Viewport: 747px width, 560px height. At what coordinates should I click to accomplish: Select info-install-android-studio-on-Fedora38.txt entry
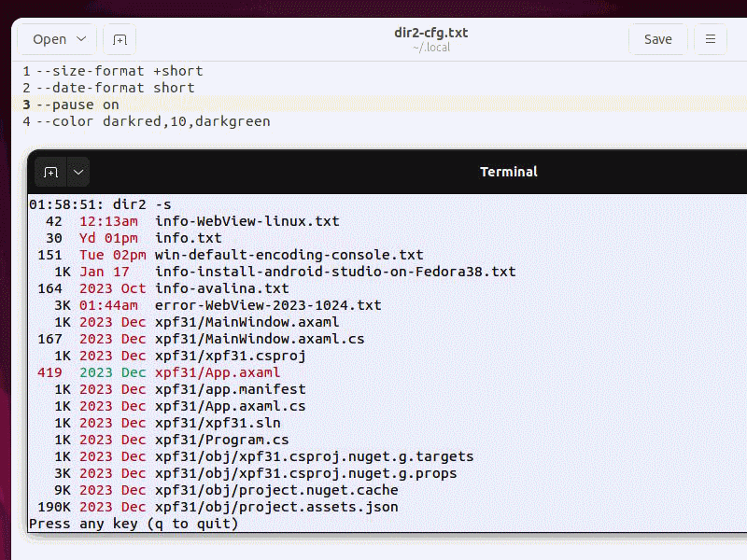[x=335, y=272]
